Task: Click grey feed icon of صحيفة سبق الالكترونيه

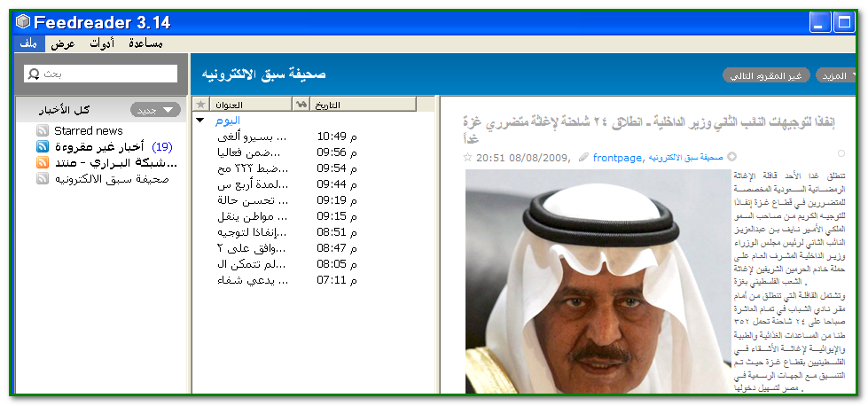Action: [x=43, y=179]
